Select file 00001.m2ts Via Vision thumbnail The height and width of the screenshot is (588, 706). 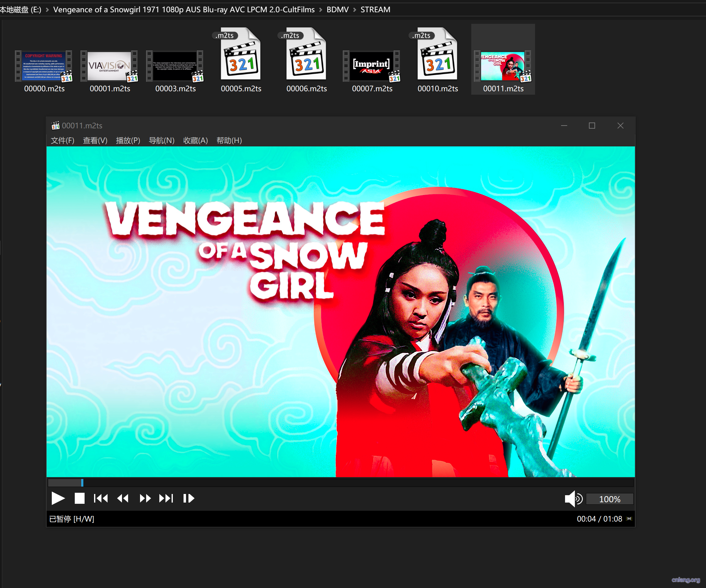point(109,66)
